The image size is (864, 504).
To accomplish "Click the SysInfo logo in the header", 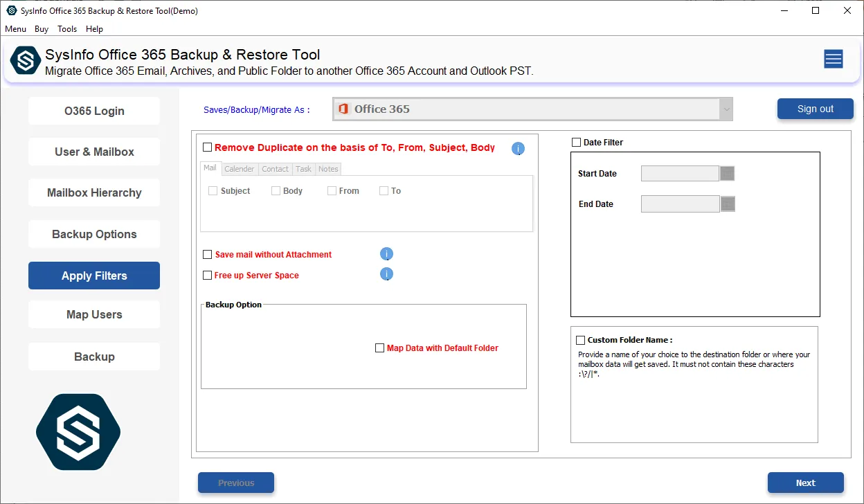I will pyautogui.click(x=26, y=60).
